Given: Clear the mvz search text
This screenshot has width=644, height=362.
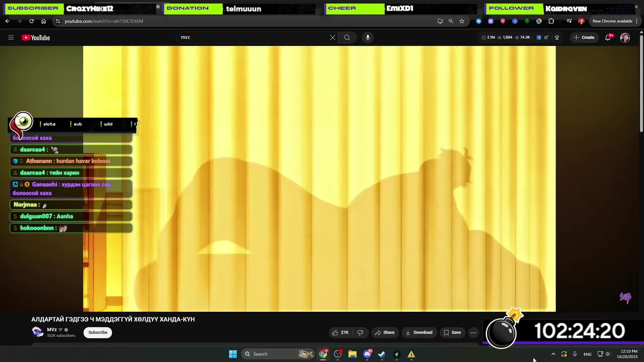Looking at the screenshot, I should tap(333, 37).
